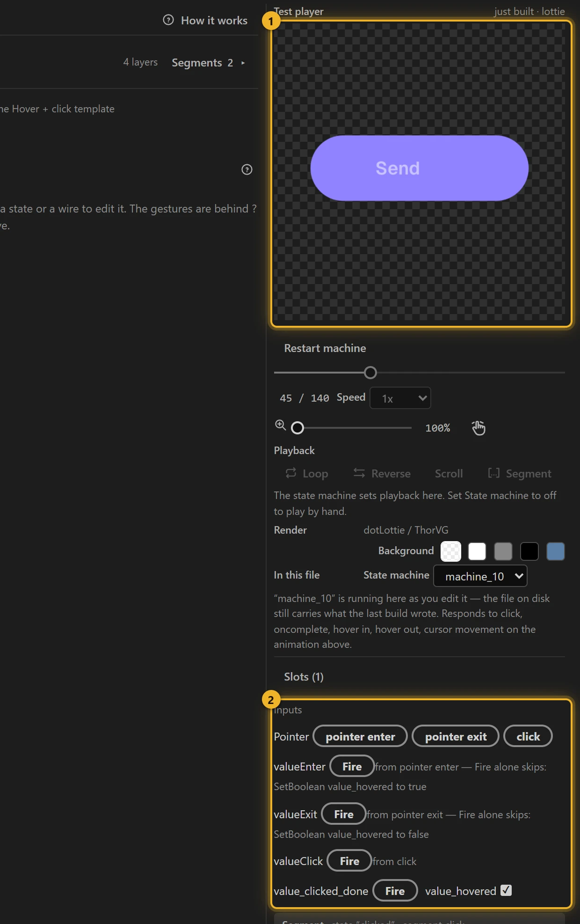Screen dimensions: 580x924
Task: Toggle Scroll playback mode
Action: pyautogui.click(x=449, y=474)
